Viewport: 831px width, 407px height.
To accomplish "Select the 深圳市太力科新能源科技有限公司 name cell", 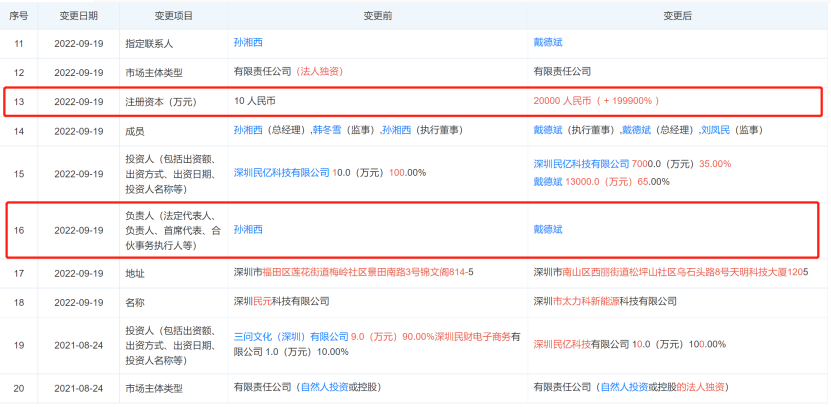I will [x=613, y=301].
